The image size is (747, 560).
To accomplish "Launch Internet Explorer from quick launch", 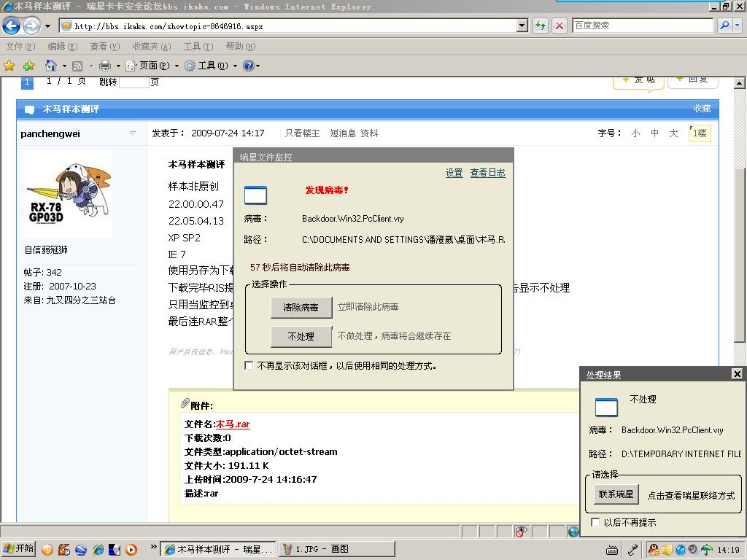I will [98, 550].
